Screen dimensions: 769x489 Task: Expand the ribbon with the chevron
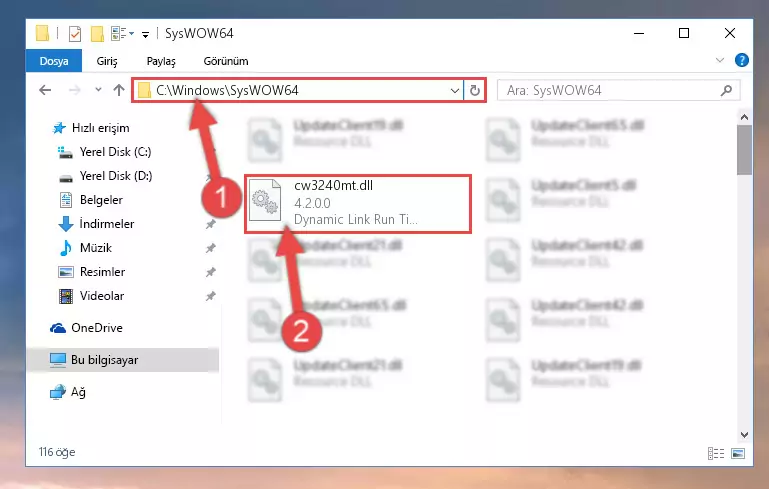[x=719, y=60]
